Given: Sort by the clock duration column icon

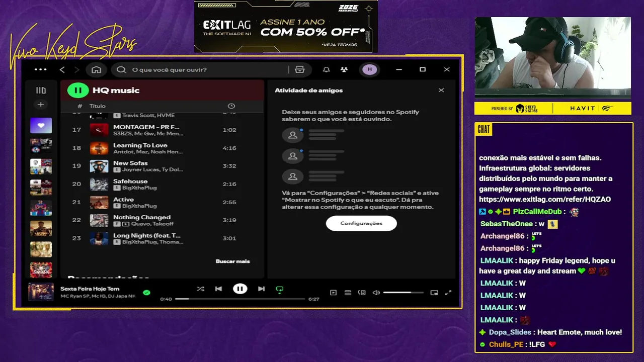Looking at the screenshot, I should click(231, 106).
